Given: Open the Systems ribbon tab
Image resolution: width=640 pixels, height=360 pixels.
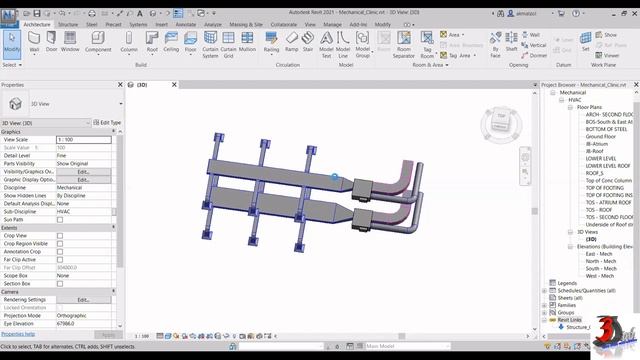Looking at the screenshot, I should [138, 24].
